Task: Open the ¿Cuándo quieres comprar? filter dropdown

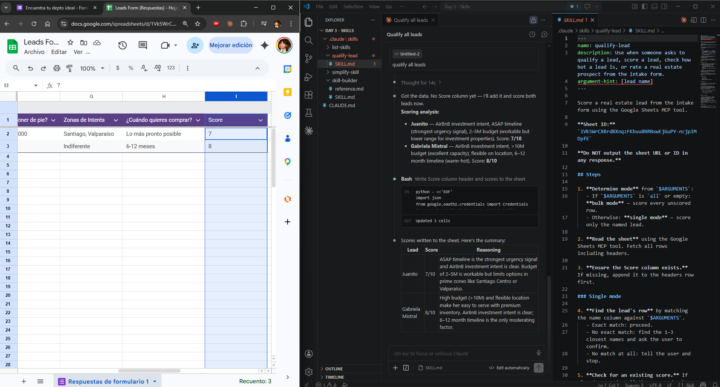Action: pos(198,120)
